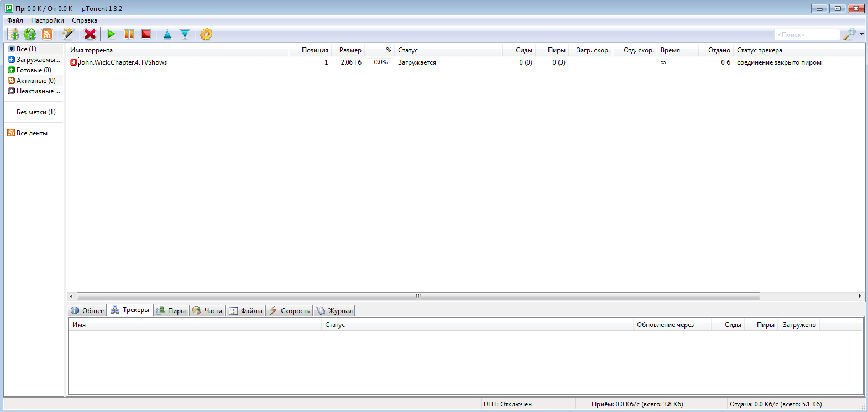Click the scroll right arrow

click(860, 296)
